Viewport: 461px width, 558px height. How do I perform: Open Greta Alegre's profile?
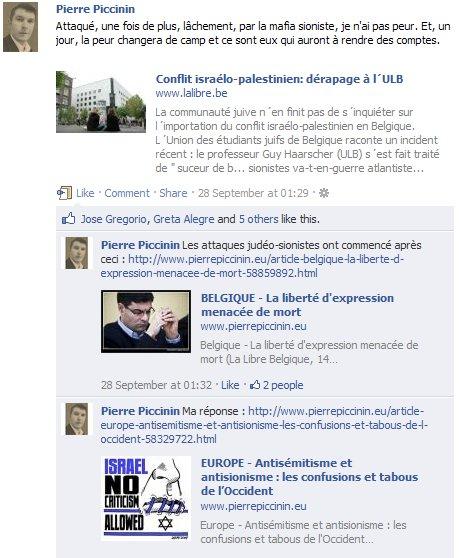(x=184, y=219)
